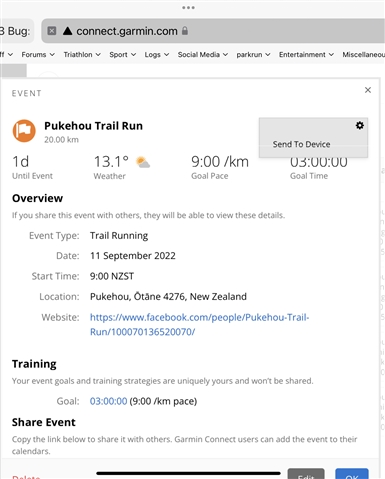Screen dimensions: 385x479
Task: Expand the Logs bookmarks folder
Action: pyautogui.click(x=157, y=54)
